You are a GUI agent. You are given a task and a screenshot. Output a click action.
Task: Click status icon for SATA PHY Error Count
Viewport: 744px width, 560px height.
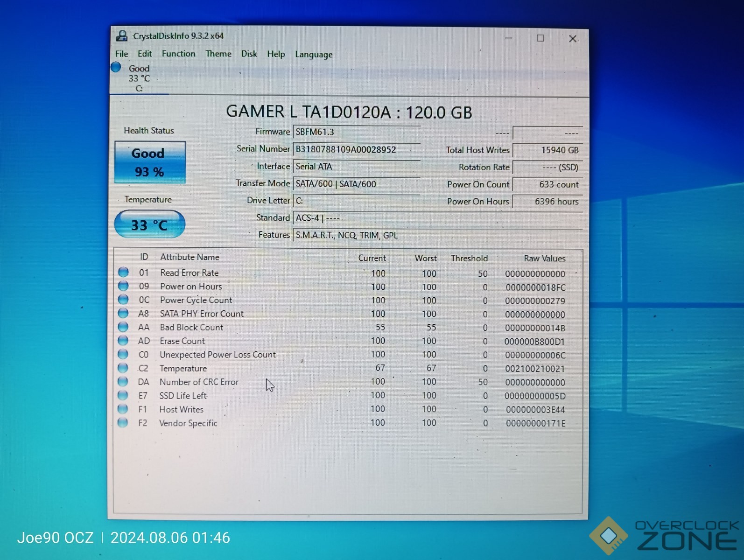pos(123,313)
